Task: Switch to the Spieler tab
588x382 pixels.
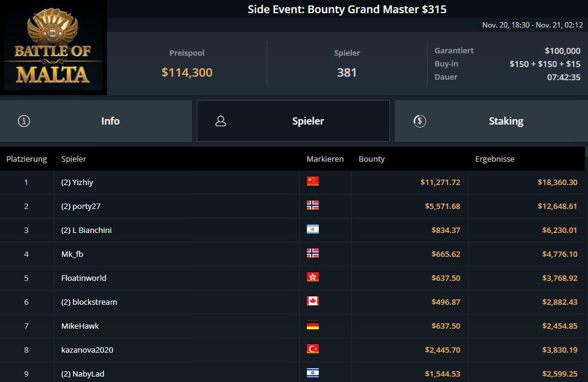Action: 307,121
